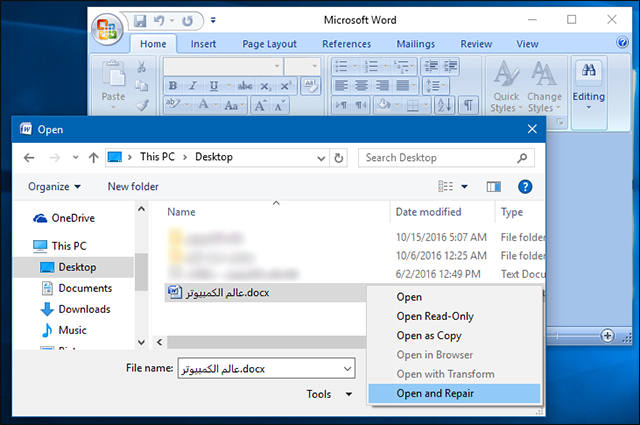Screen dimensions: 640x425
Task: Go back in the Open dialog
Action: click(x=29, y=158)
